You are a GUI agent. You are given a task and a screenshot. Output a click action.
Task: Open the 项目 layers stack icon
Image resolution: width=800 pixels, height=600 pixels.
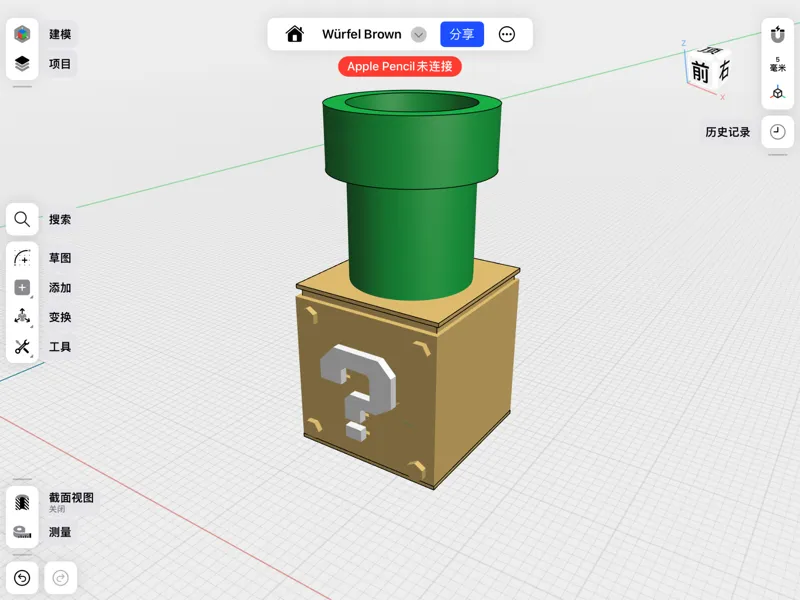(x=22, y=64)
